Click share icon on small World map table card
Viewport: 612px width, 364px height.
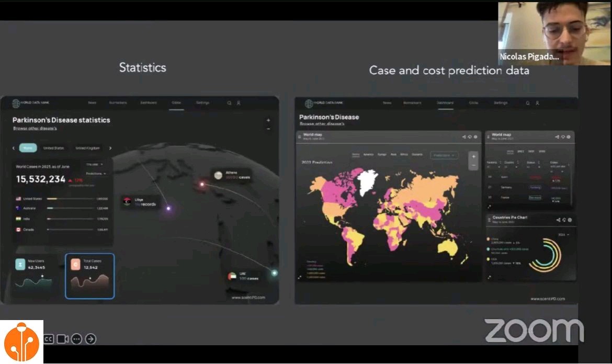point(557,137)
